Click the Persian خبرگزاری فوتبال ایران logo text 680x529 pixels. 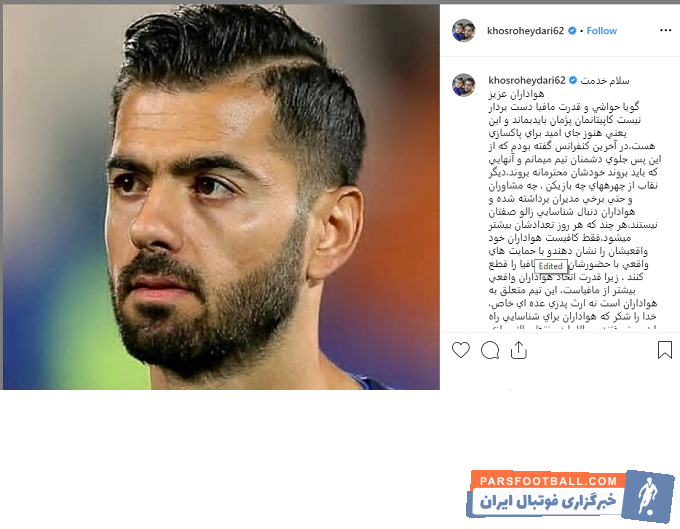click(548, 502)
